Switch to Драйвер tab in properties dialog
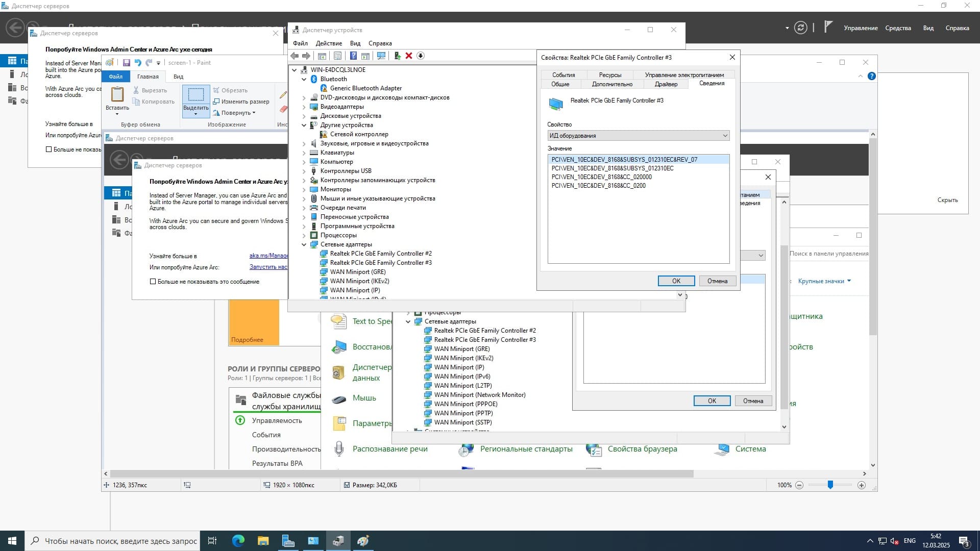Screen dimensions: 980x551 pyautogui.click(x=666, y=84)
